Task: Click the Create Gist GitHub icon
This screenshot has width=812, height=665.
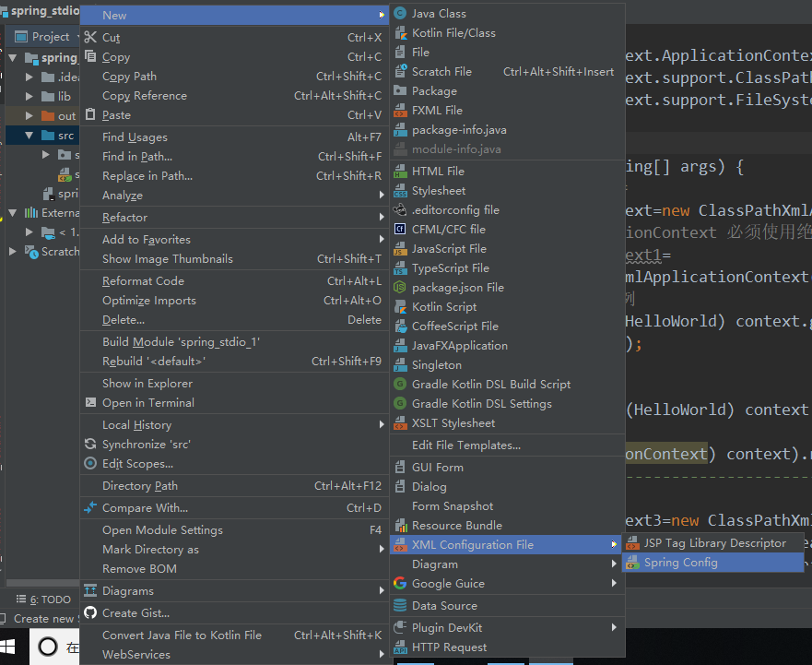Action: click(90, 612)
